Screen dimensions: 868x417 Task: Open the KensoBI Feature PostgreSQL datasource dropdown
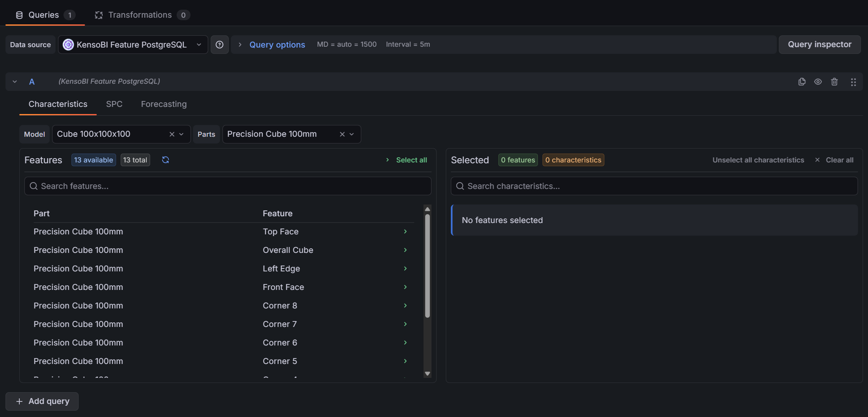coord(132,44)
